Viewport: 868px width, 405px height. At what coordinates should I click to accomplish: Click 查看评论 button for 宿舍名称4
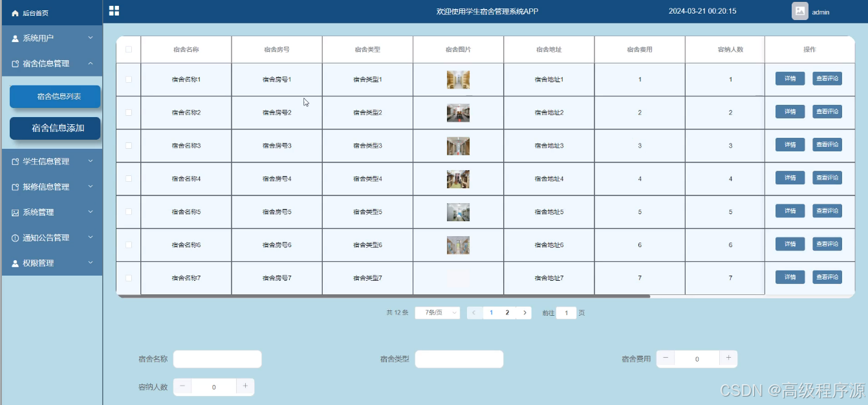(827, 178)
